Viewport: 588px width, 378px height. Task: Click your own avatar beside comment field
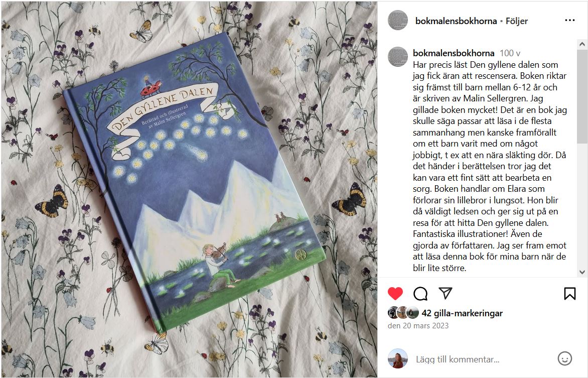[397, 358]
